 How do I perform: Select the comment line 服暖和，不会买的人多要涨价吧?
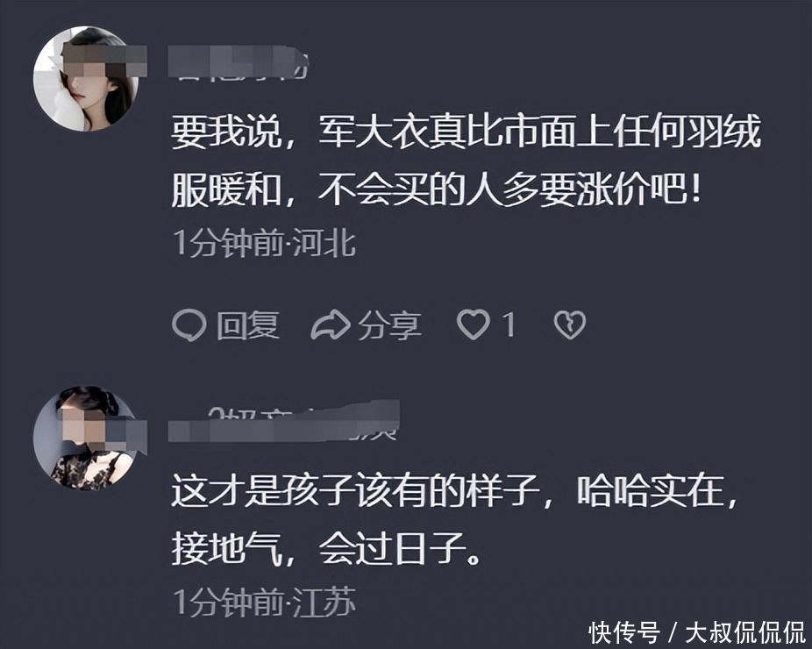tap(437, 189)
